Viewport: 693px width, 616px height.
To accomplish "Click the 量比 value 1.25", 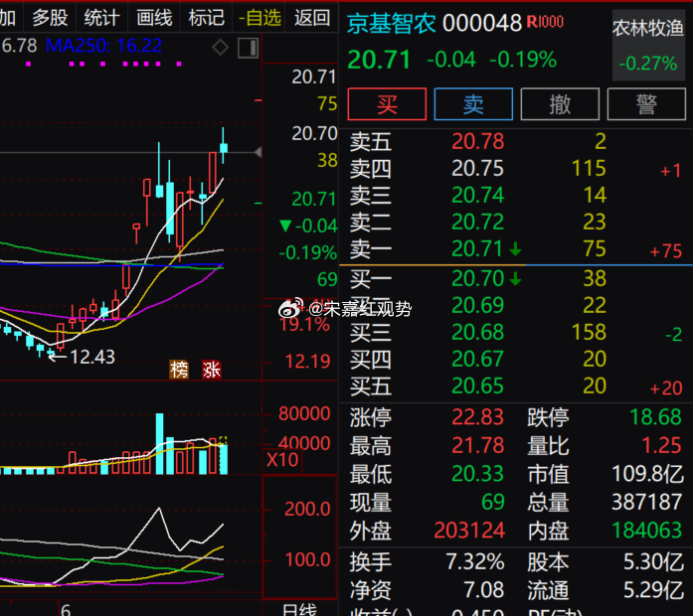I will pyautogui.click(x=661, y=445).
